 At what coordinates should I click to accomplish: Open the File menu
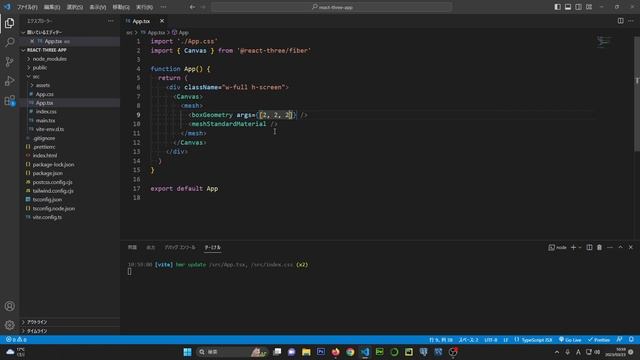tap(27, 7)
